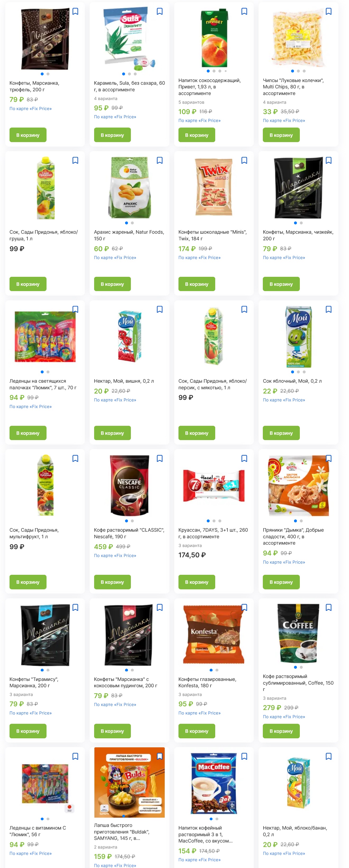Open the Сок Сады Придонья яблоко/груша title

click(44, 235)
